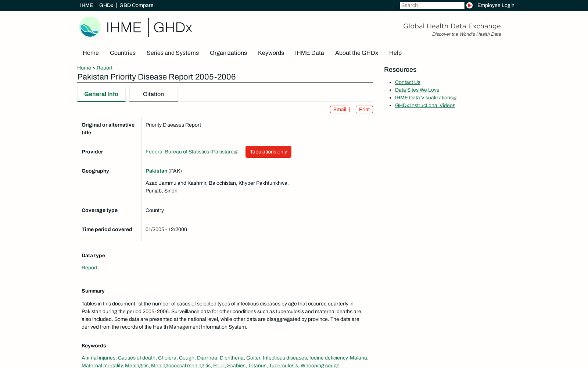Open Iodine deficiency keyword link
588x368 pixels.
point(328,358)
